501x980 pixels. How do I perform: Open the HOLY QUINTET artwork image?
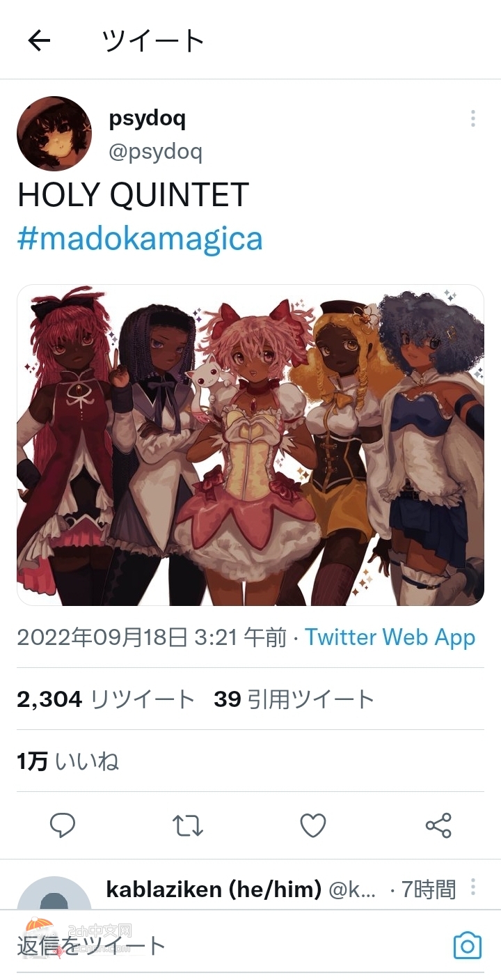[x=250, y=445]
